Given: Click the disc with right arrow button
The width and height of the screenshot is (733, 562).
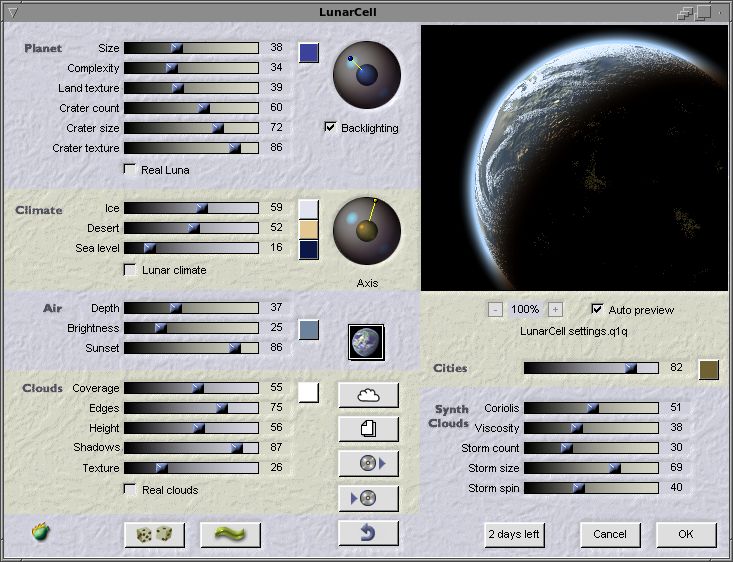Looking at the screenshot, I should [x=368, y=463].
